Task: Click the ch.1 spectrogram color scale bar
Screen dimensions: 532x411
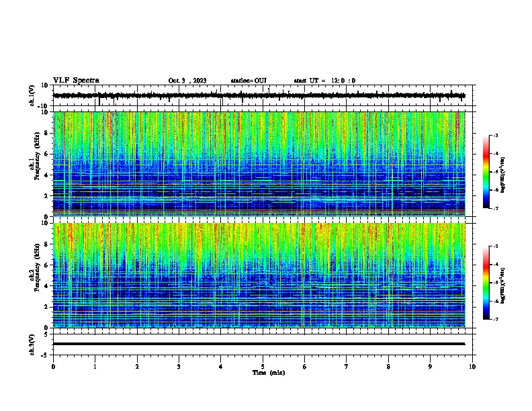Action: point(486,172)
